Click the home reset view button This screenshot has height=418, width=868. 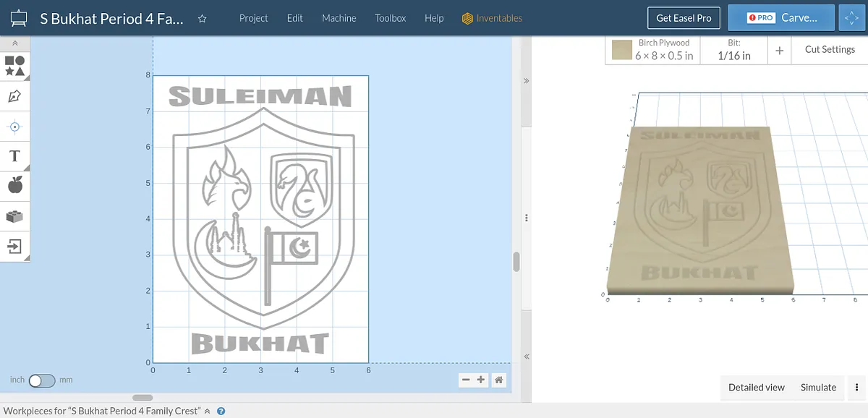[x=499, y=380]
